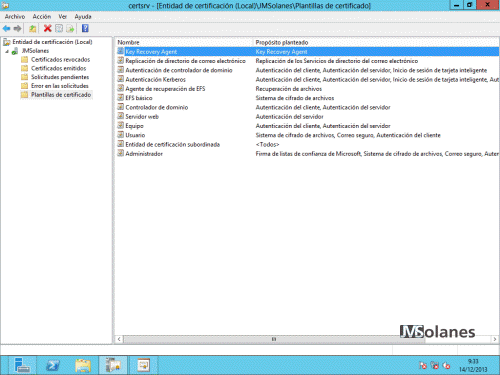Screen dimensions: 500x375
Task: Select Entidad de certificación subordinada row
Action: 172,144
